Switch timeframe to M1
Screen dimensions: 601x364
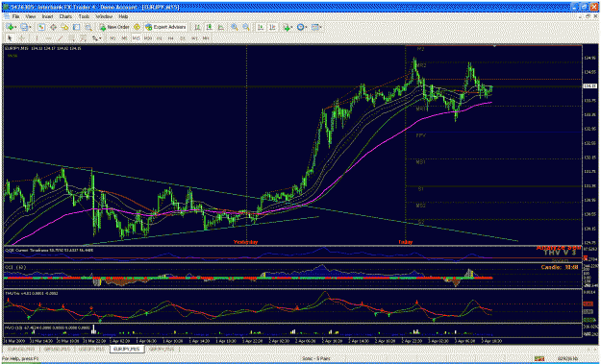(113, 37)
